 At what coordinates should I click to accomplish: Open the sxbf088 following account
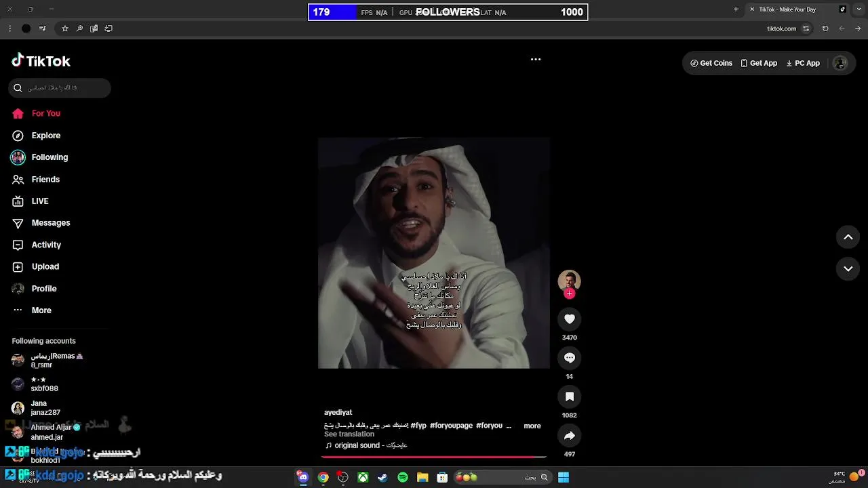45,384
